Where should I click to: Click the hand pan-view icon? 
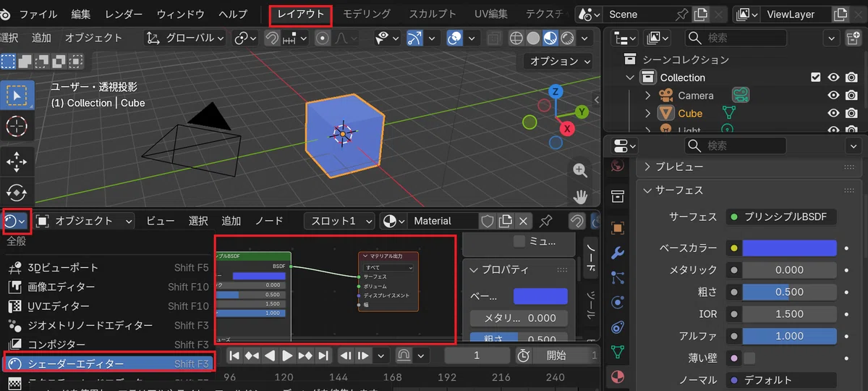[x=580, y=196]
